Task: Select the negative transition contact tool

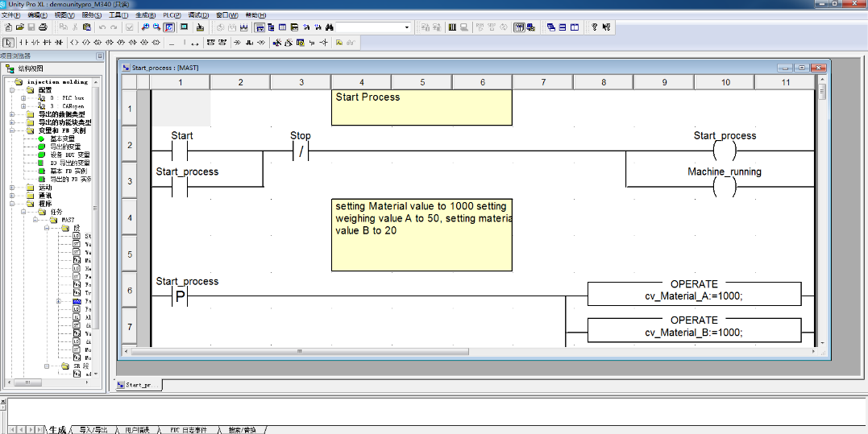Action: coord(59,42)
